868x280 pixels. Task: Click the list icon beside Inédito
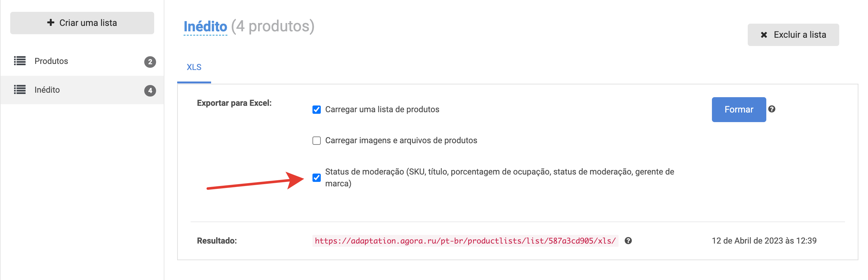(x=20, y=89)
